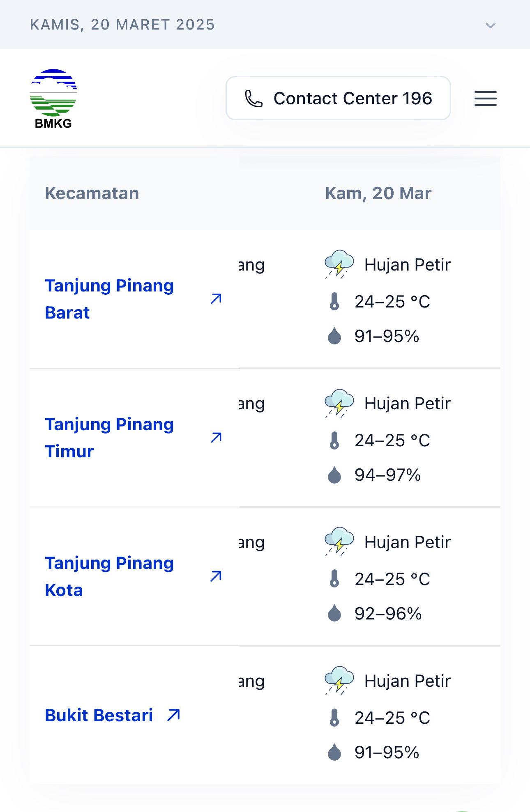Click thermometer icon in Tanjung Pinang Timur row
530x812 pixels.
[x=335, y=440]
